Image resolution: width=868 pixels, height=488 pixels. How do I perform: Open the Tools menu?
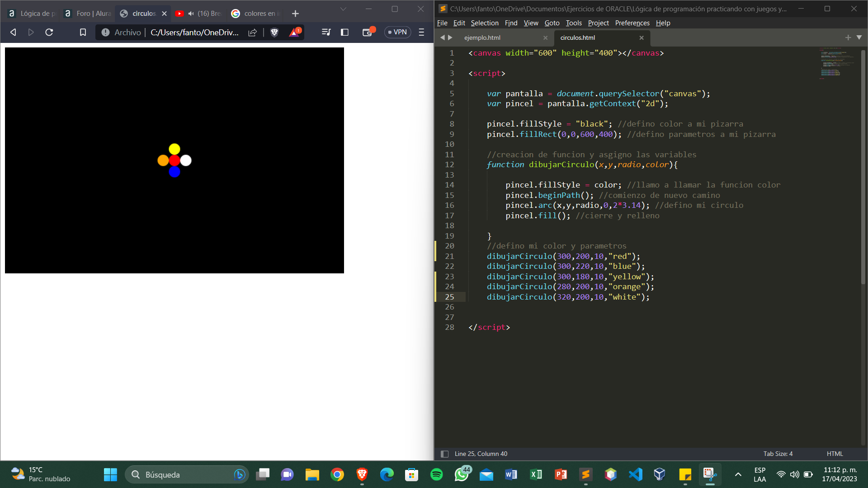[574, 23]
